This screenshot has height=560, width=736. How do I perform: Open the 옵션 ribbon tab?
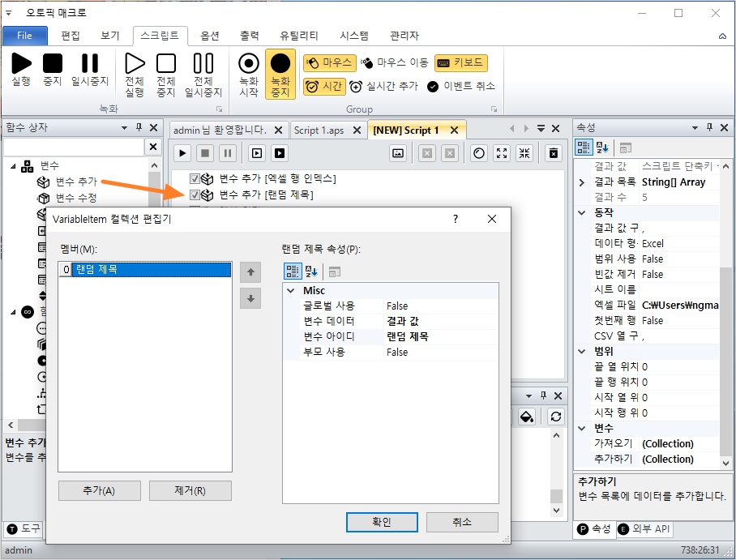click(x=210, y=36)
